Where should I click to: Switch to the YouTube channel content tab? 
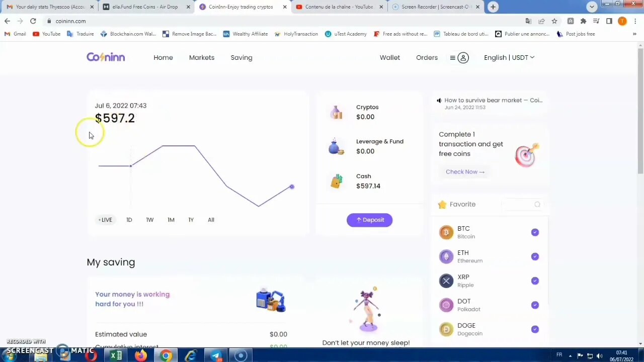pos(339,7)
